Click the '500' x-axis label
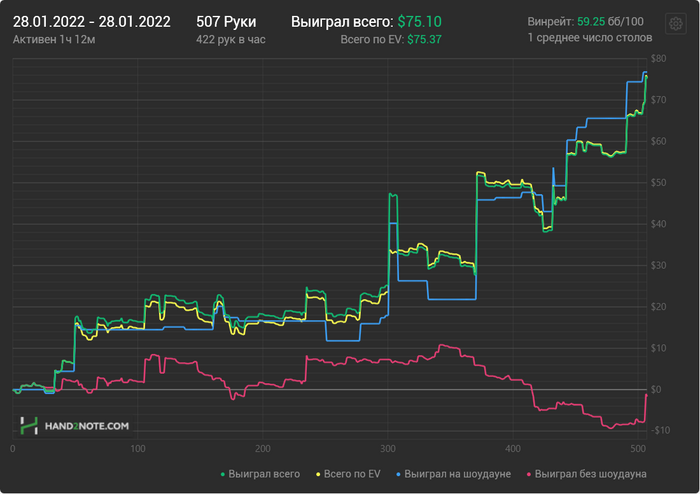 point(638,449)
